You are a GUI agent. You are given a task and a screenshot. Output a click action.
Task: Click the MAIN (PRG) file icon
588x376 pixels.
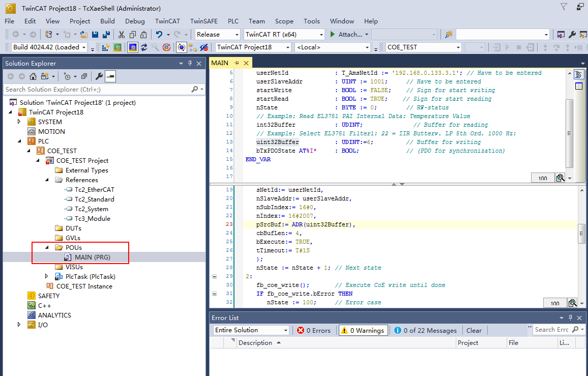tap(68, 257)
